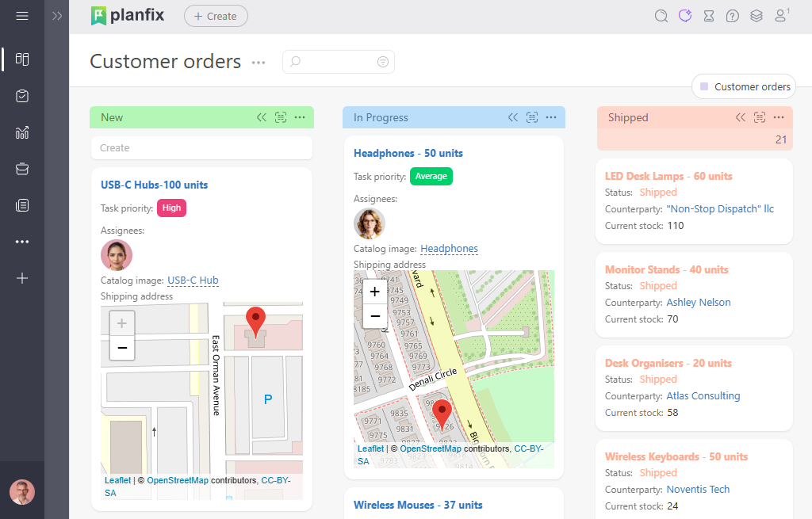Open the user profile notifications icon
The image size is (812, 519).
point(781,15)
